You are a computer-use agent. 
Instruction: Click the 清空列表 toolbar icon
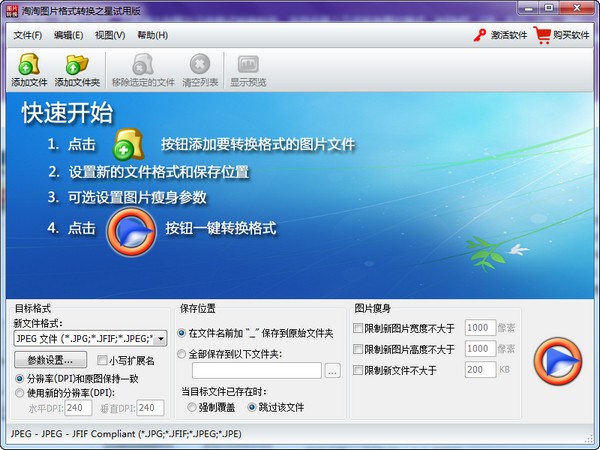200,64
